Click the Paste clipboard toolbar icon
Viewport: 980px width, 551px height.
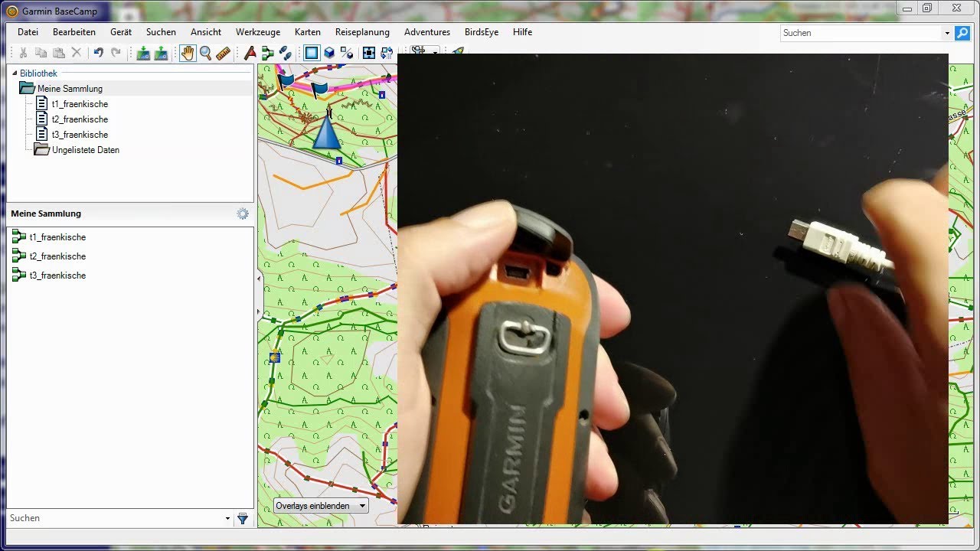click(x=59, y=53)
